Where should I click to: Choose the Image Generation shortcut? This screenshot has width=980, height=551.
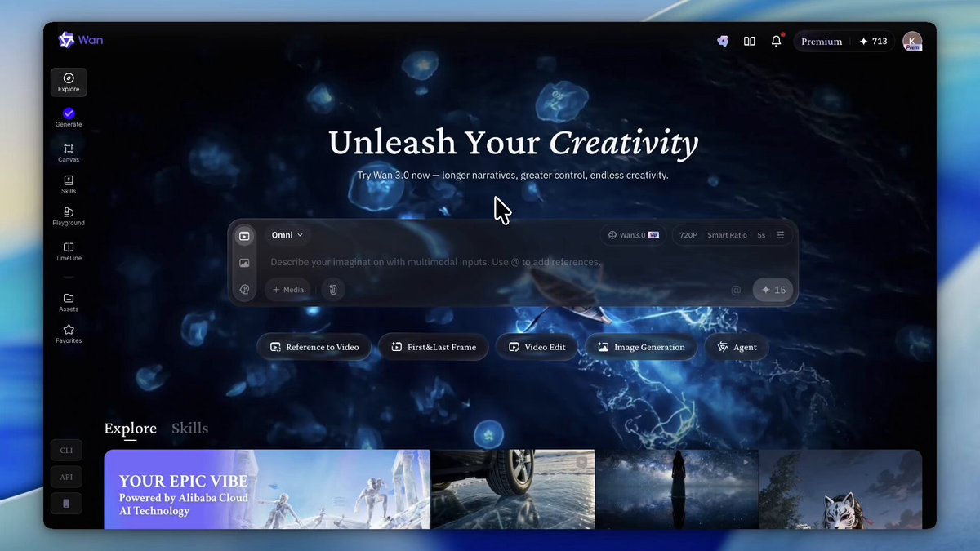point(641,347)
